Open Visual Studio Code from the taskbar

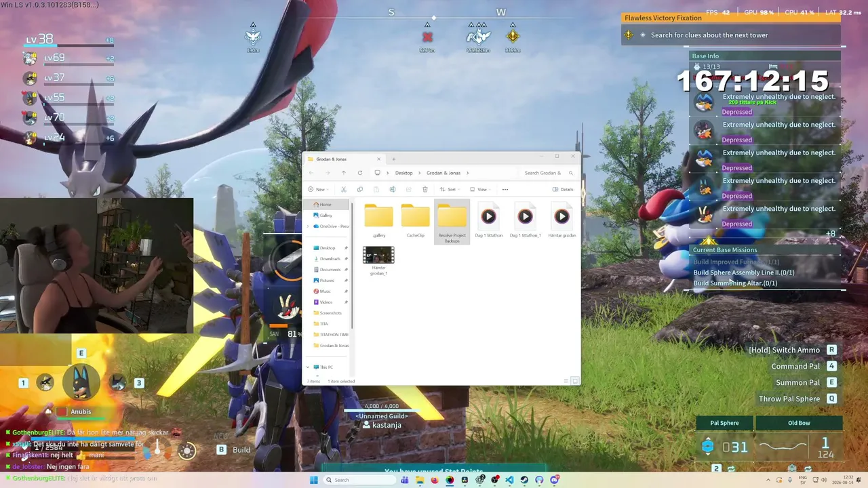(509, 480)
